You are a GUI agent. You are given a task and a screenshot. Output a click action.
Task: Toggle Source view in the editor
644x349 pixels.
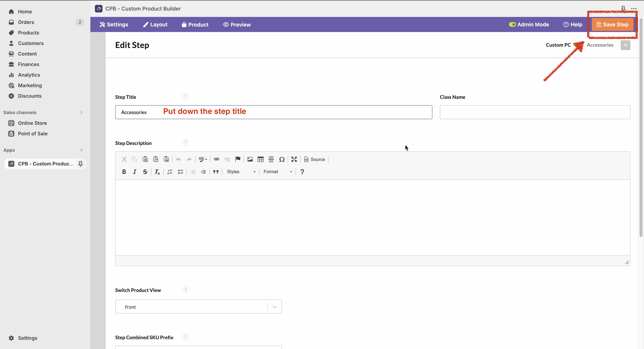(314, 159)
